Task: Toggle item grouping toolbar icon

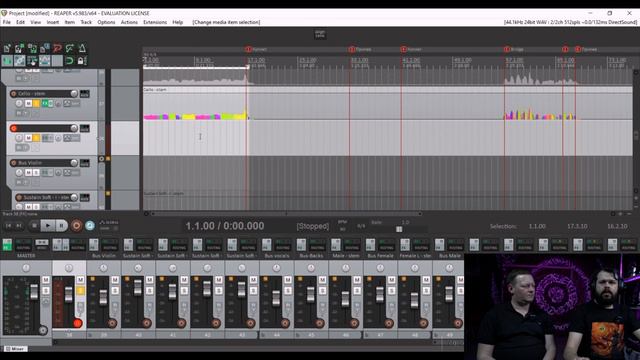Action: point(20,61)
